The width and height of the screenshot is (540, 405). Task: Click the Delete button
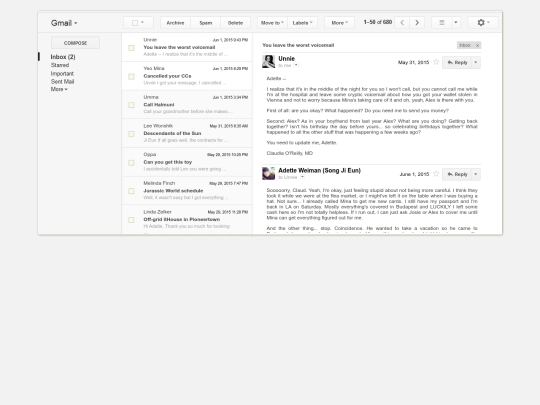coord(236,23)
